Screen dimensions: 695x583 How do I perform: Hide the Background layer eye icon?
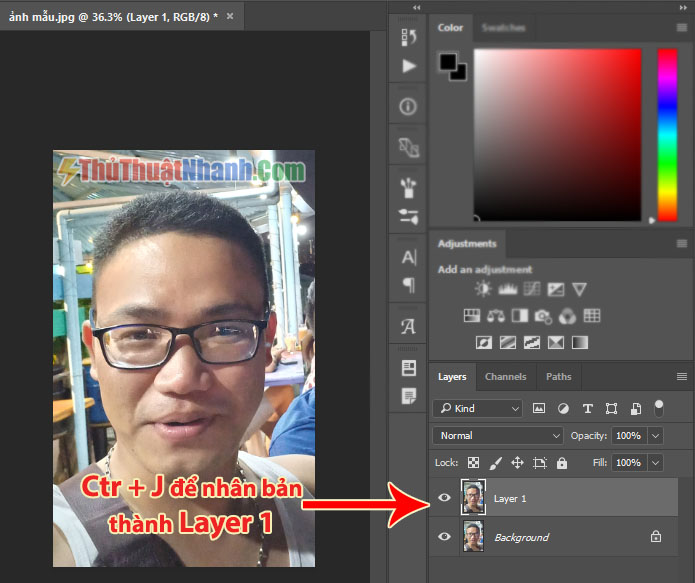[x=444, y=536]
